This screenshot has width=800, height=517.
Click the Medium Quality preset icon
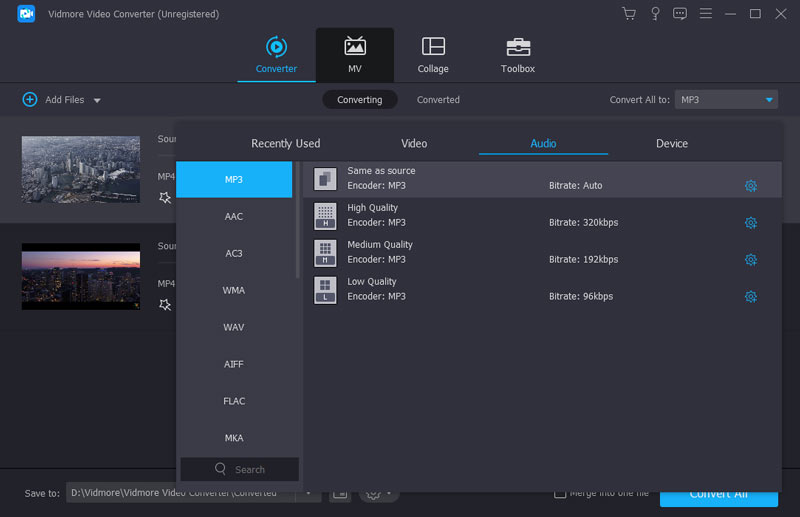click(325, 253)
